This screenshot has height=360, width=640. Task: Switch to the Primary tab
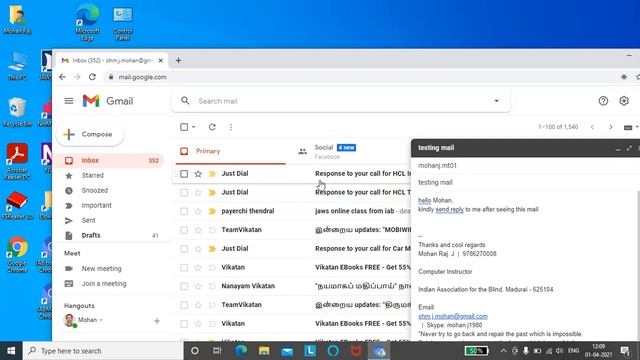(x=231, y=151)
